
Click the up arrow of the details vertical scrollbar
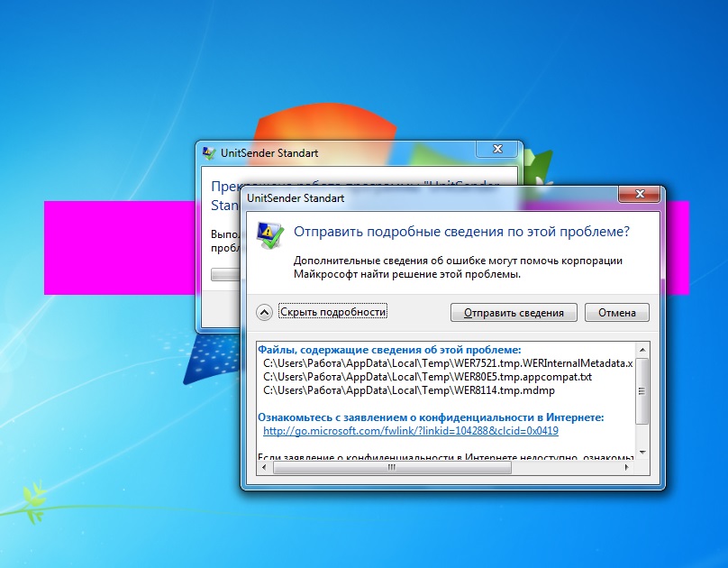pos(642,349)
